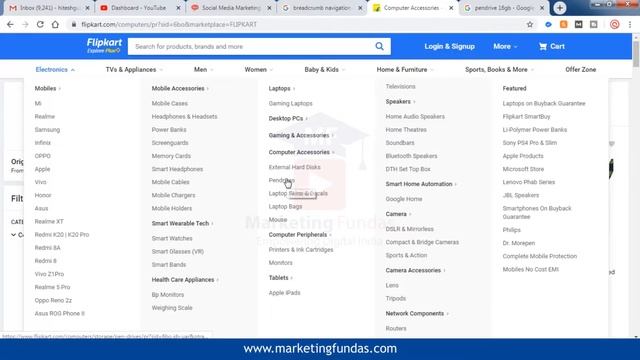
Task: Select Microsoft Store
Action: (523, 169)
